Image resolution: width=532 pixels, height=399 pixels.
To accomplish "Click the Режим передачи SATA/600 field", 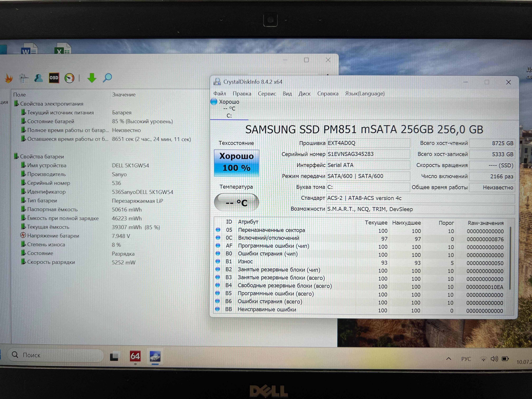I will pyautogui.click(x=368, y=176).
